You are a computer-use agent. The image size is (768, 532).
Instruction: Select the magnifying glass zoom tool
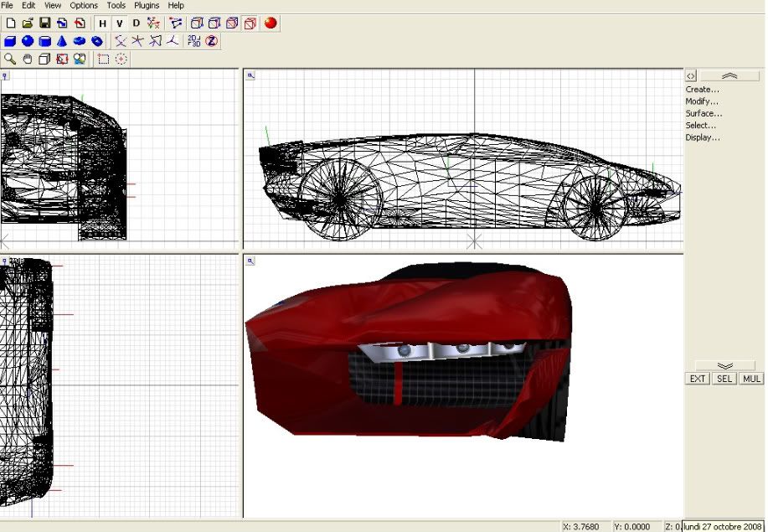[x=10, y=59]
